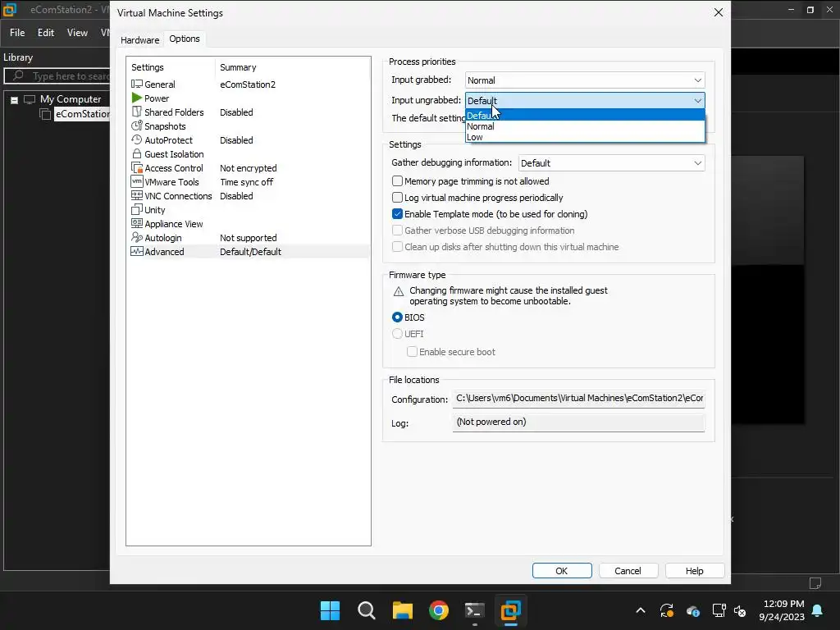Toggle Enable secure boot checkbox

coord(412,352)
